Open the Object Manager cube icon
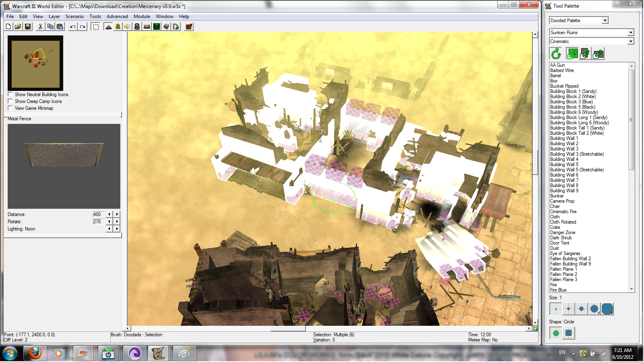The image size is (644, 362). [166, 27]
